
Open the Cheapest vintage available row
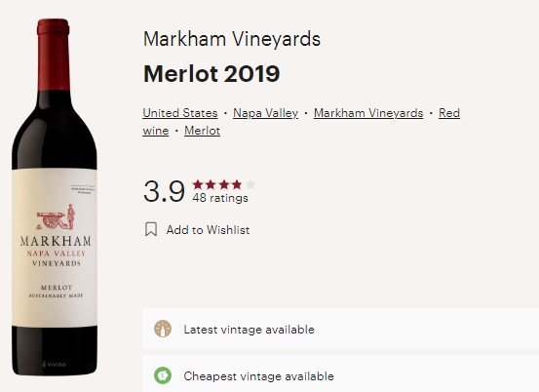[x=341, y=374]
